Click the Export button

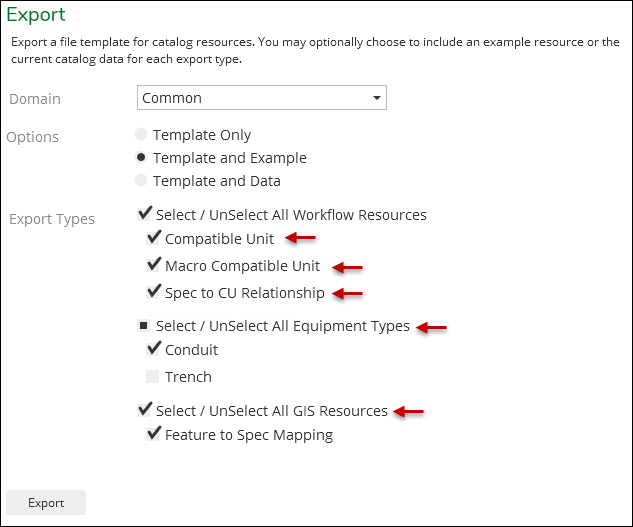pyautogui.click(x=46, y=502)
